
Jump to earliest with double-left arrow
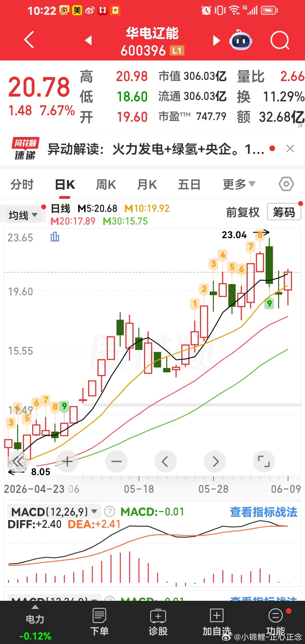point(18,462)
